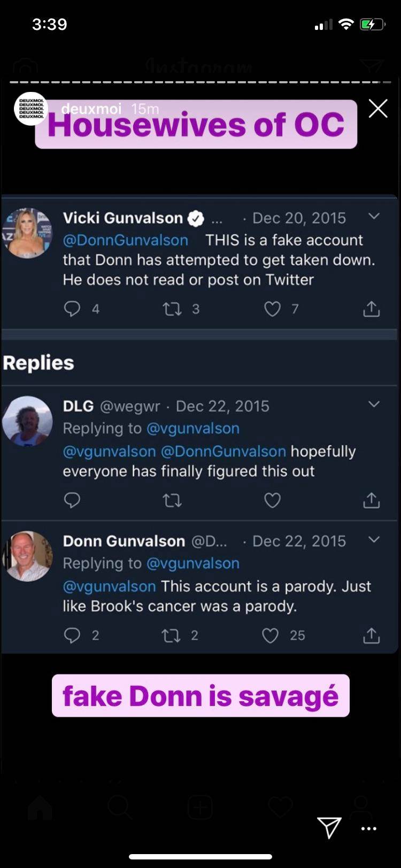Expand chevron menu on Donn Gunvalson's tweet
Image resolution: width=401 pixels, height=868 pixels.
coord(374,539)
